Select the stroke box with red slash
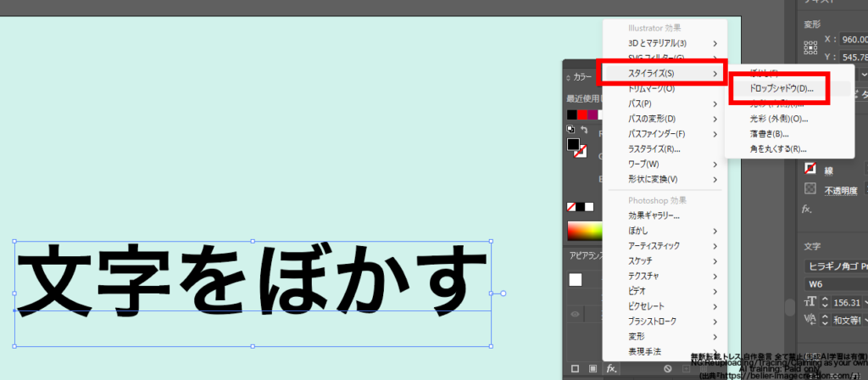Viewport: 868px width, 380px height. (582, 152)
